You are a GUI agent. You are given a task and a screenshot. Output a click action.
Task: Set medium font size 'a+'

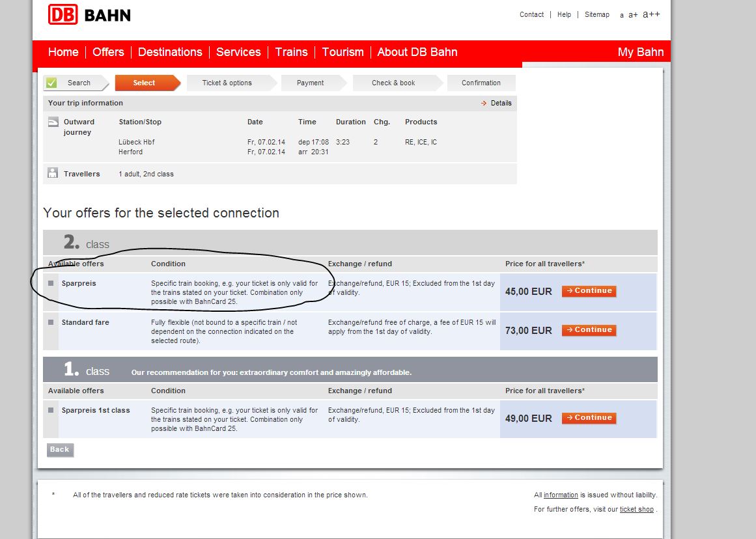point(633,15)
